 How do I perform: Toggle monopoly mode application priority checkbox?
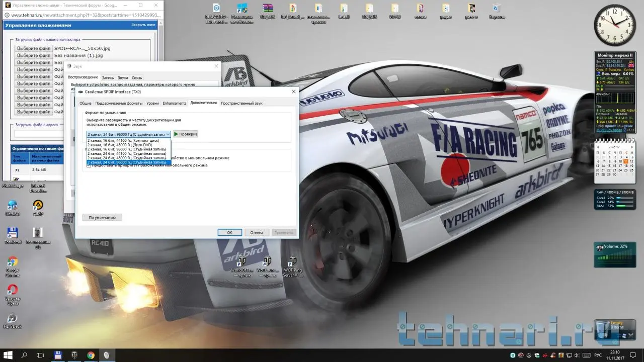point(89,165)
